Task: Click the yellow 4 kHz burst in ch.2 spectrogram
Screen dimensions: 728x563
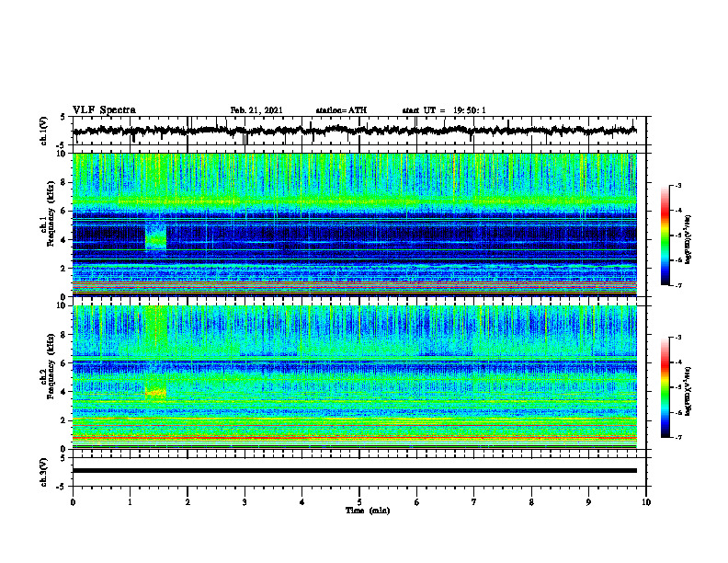Action: coord(156,393)
